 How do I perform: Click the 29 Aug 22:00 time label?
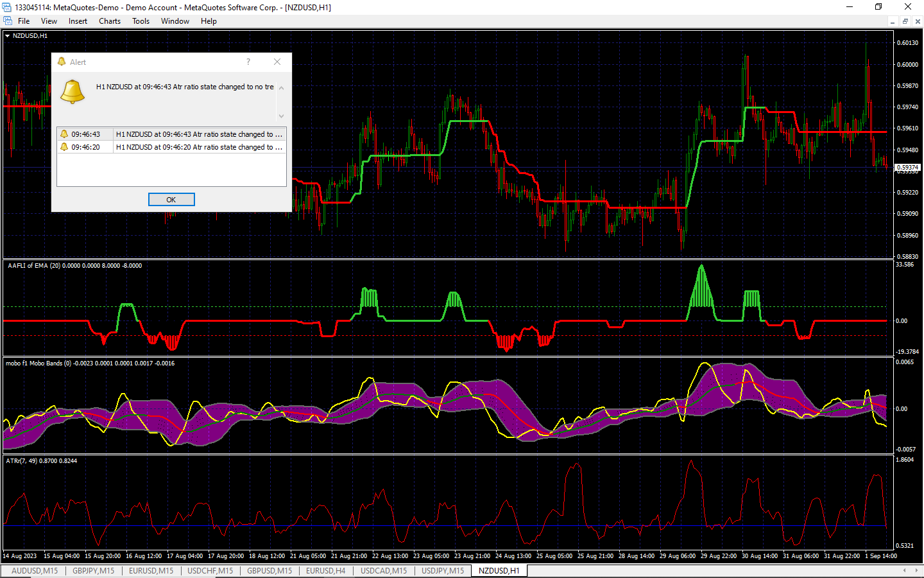pyautogui.click(x=718, y=556)
